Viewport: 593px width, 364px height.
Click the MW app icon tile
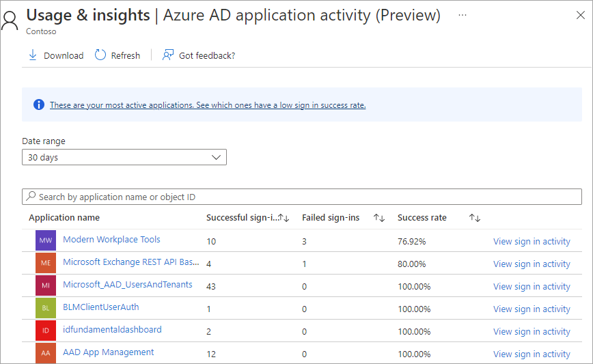tap(46, 240)
